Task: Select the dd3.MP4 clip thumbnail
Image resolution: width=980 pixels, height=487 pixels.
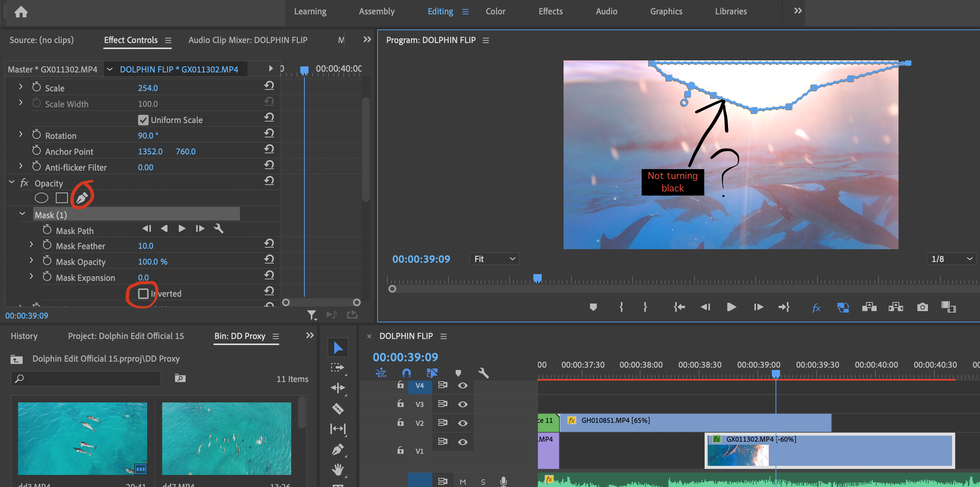Action: 82,438
